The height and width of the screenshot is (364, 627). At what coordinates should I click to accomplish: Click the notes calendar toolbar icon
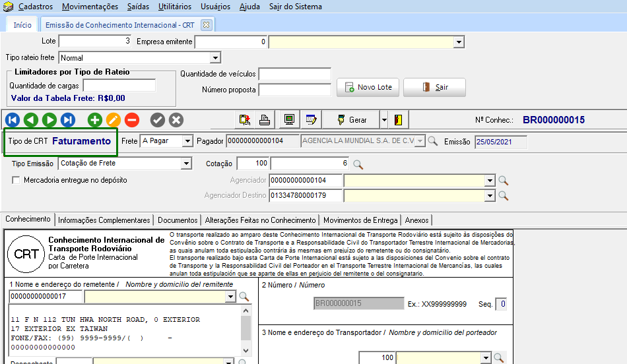(x=311, y=120)
